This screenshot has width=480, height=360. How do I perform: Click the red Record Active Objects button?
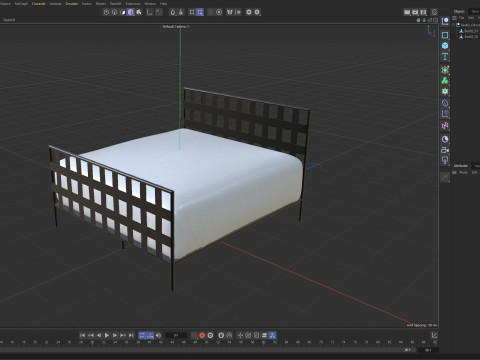point(202,335)
